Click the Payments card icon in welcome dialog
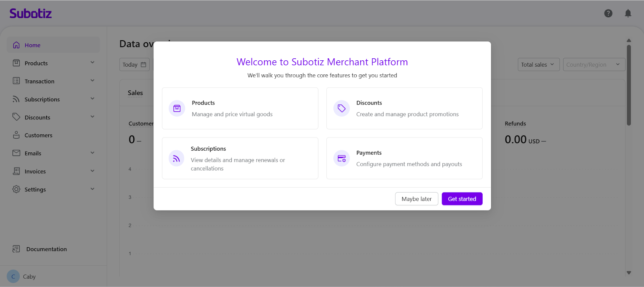Viewport: 644px width, 287px height. [341, 158]
